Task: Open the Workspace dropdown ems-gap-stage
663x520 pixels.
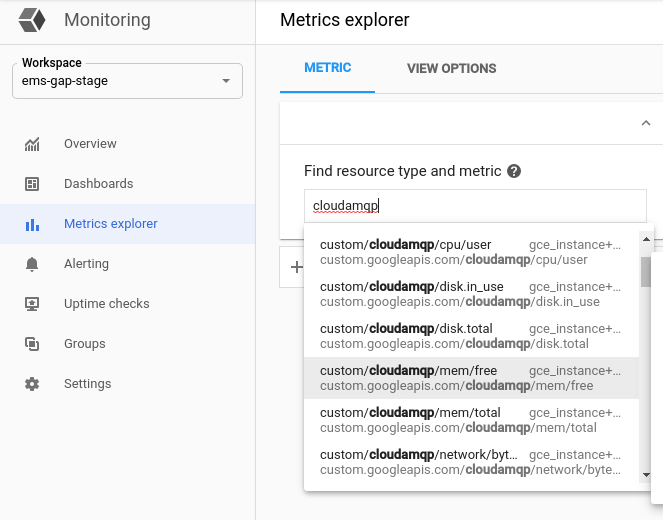Action: click(127, 81)
